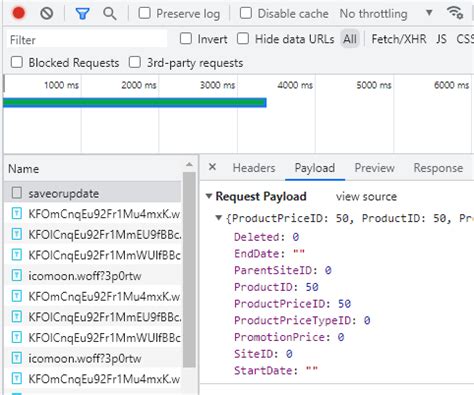This screenshot has width=474, height=395.
Task: Close the request details pane
Action: tap(212, 167)
